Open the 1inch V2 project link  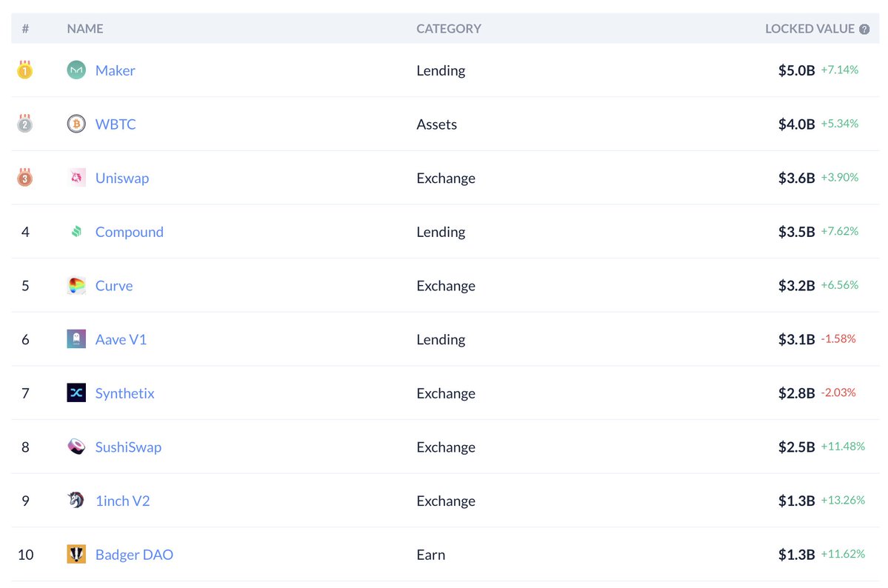122,501
